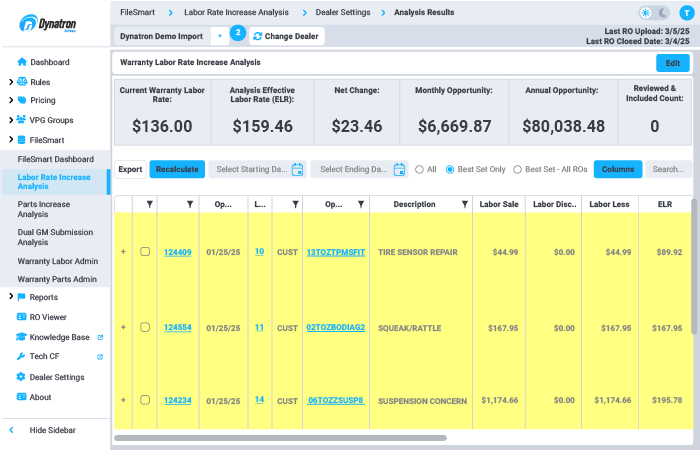Viewport: 700px width, 450px height.
Task: Click the horizontal table scrollbar
Action: [x=280, y=438]
